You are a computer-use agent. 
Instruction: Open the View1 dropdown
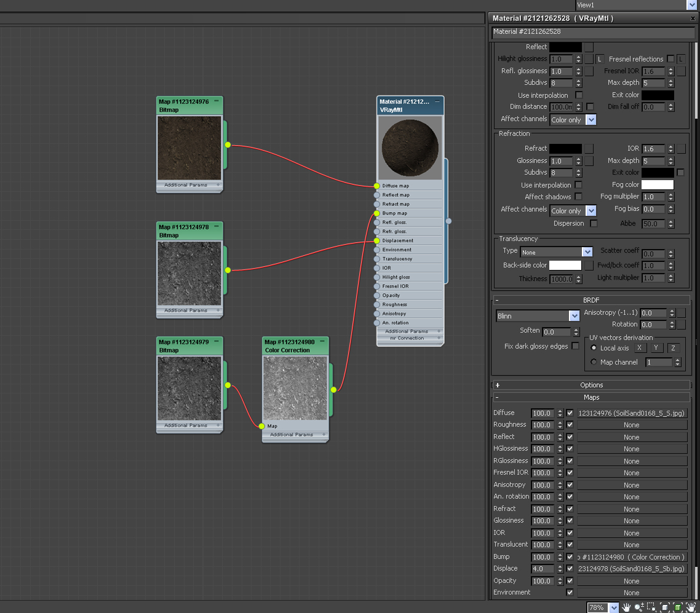coord(691,5)
